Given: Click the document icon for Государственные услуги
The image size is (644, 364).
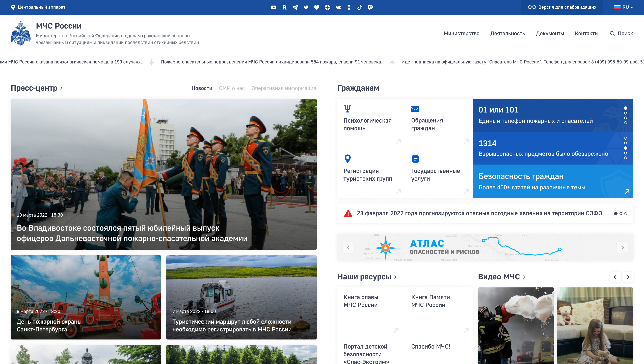Looking at the screenshot, I should point(415,159).
